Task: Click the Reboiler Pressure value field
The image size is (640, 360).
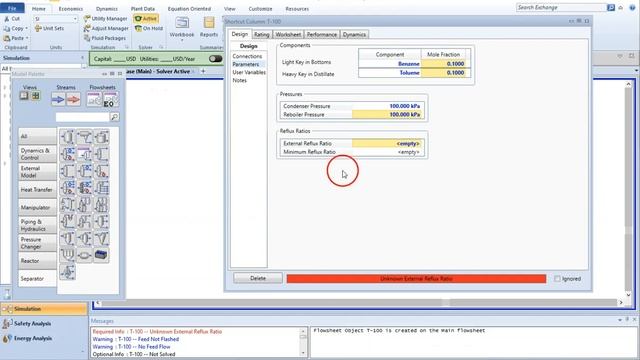Action: click(387, 115)
